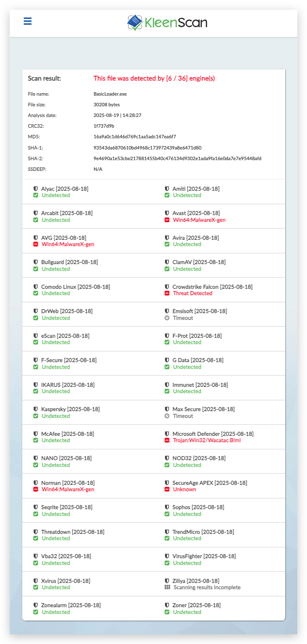This screenshot has height=644, width=307.
Task: Click the 'Scan result:' heading
Action: [x=45, y=78]
